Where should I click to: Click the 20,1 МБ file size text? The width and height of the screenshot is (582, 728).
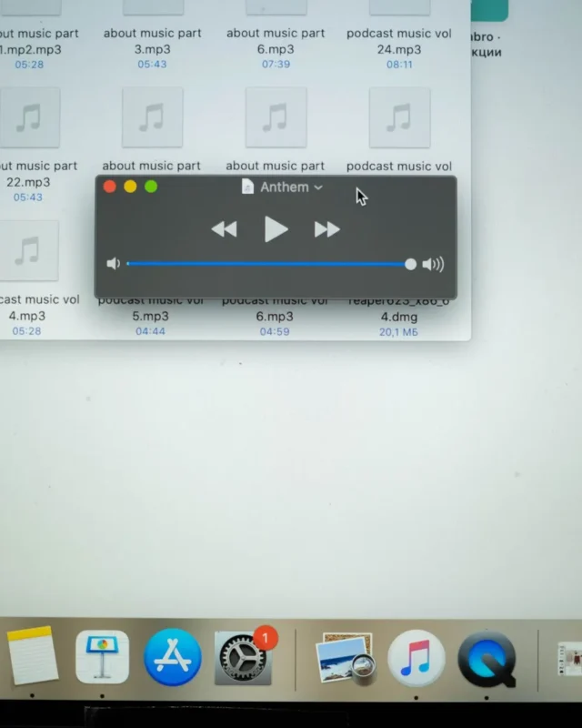pos(398,332)
